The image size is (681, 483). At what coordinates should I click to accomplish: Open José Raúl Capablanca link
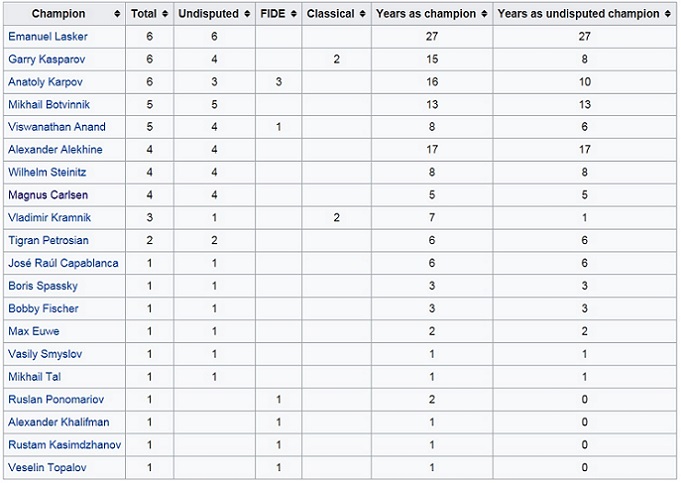coord(63,263)
